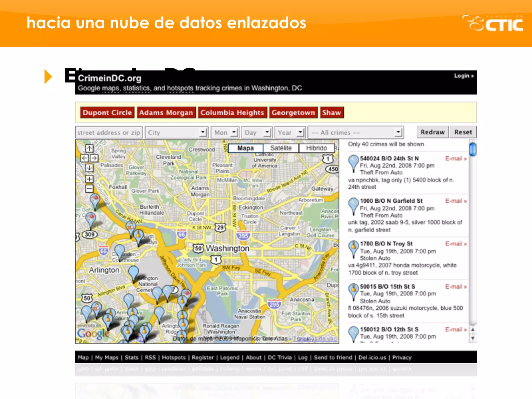This screenshot has height=399, width=532.
Task: Click the crime marker beside 1700 B/O N Troy St
Action: pyautogui.click(x=353, y=249)
